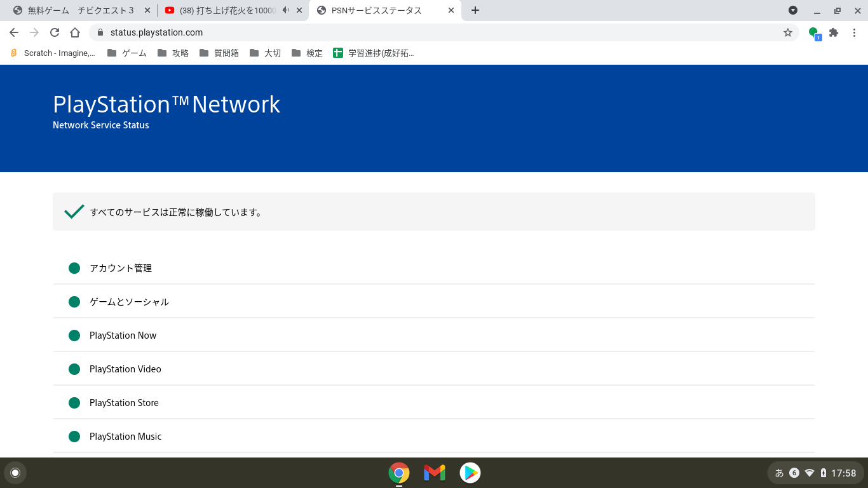The image size is (868, 488).
Task: Open a new browser tab
Action: pos(475,10)
